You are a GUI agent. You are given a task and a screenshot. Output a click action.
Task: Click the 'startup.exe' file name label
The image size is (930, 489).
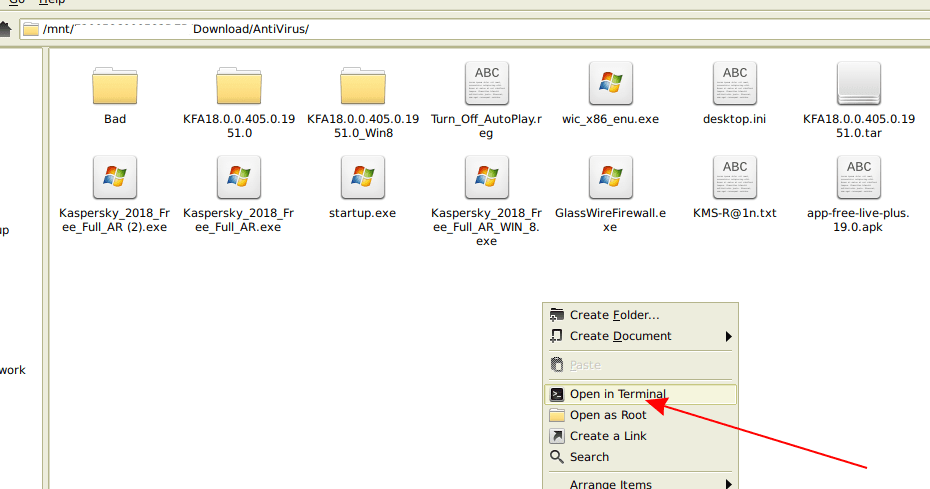tap(362, 213)
